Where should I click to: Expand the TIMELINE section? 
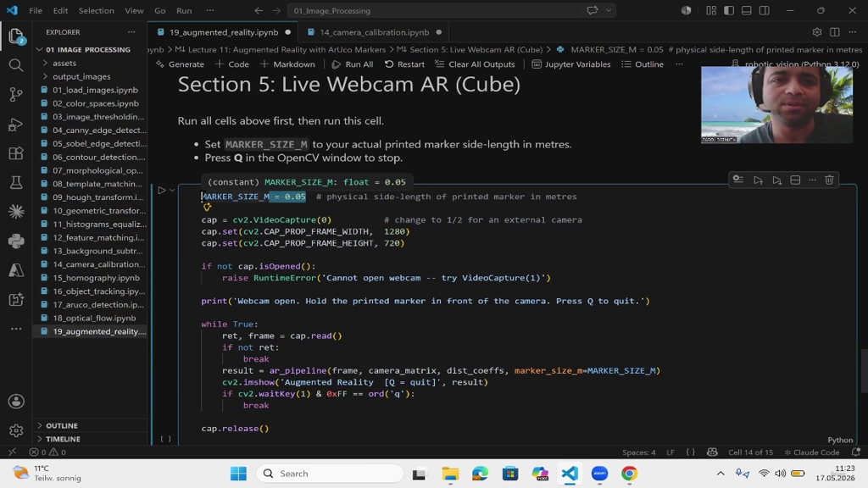coord(63,439)
